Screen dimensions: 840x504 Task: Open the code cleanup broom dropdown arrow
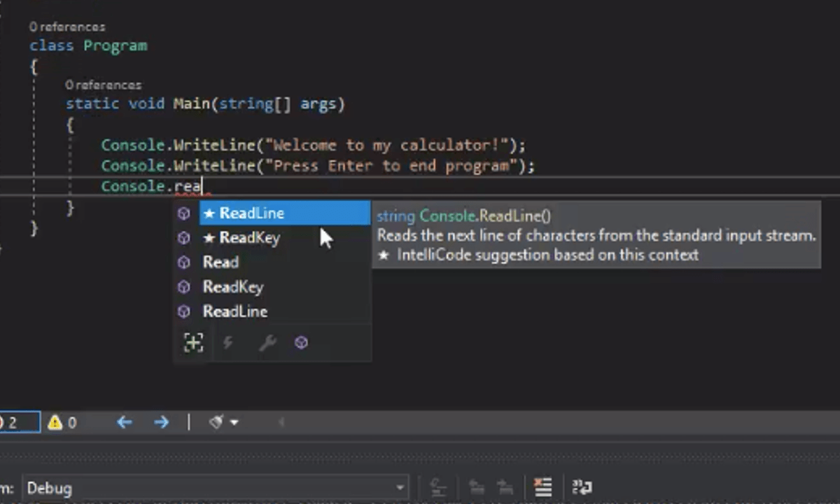coord(234,423)
